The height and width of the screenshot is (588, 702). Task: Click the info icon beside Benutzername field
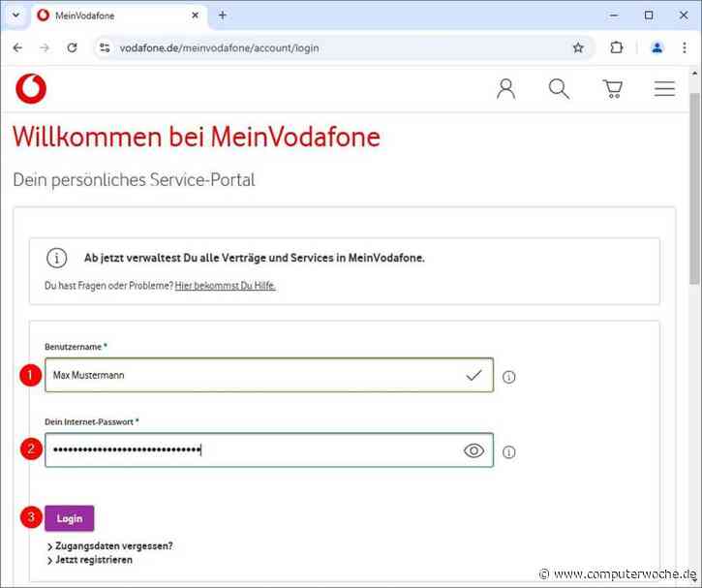click(508, 377)
